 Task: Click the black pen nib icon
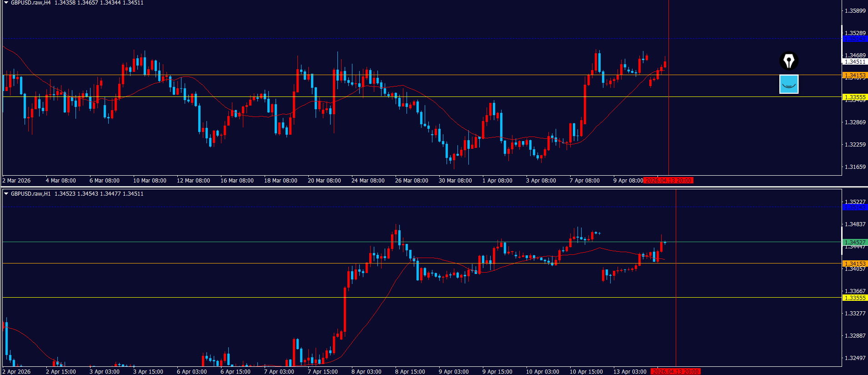coord(788,61)
